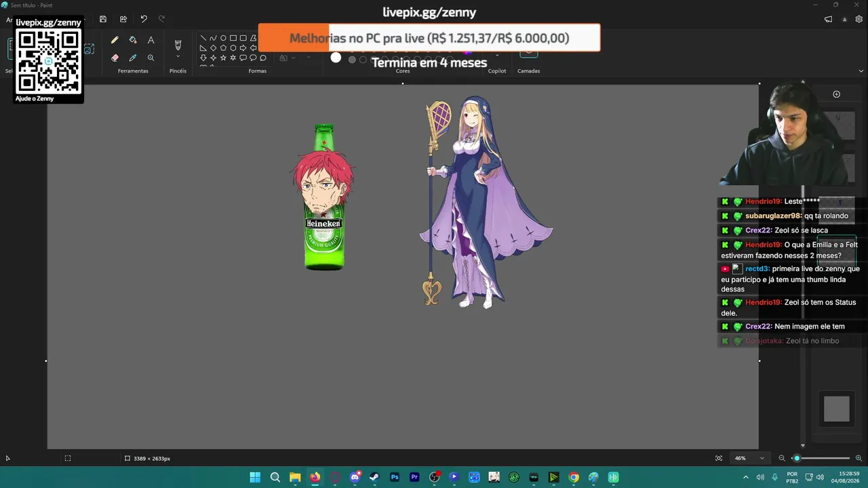Open the Copilot dropdown arrow
The image size is (868, 488).
[x=497, y=56]
